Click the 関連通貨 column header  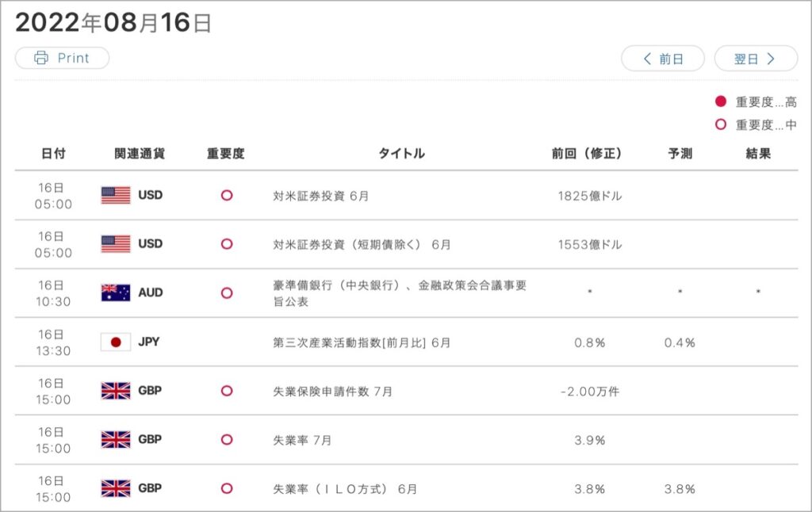[140, 153]
